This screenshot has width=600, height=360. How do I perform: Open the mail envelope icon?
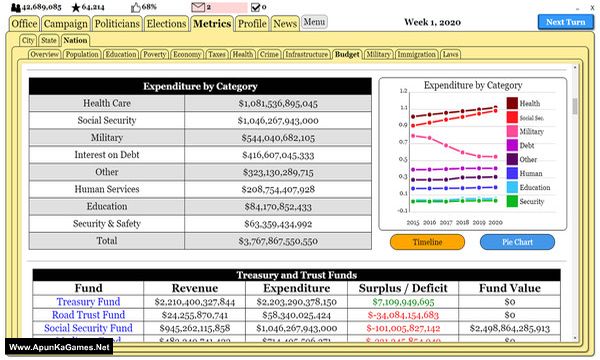point(198,7)
